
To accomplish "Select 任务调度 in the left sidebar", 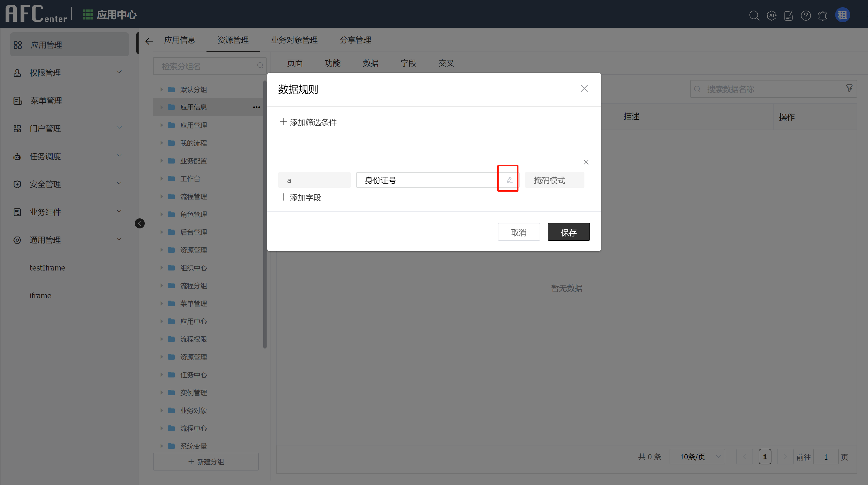I will point(45,156).
